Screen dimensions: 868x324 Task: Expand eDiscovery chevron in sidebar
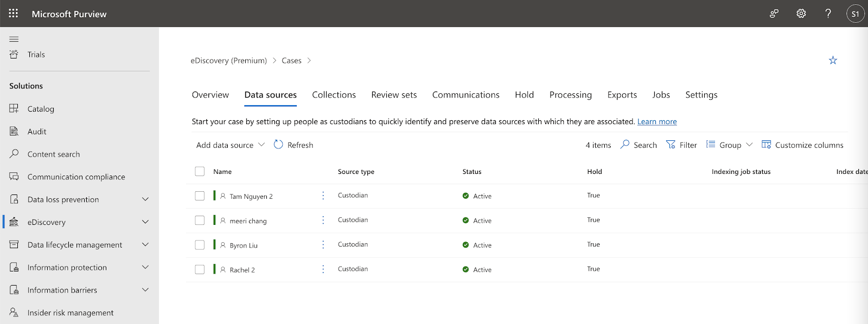145,222
